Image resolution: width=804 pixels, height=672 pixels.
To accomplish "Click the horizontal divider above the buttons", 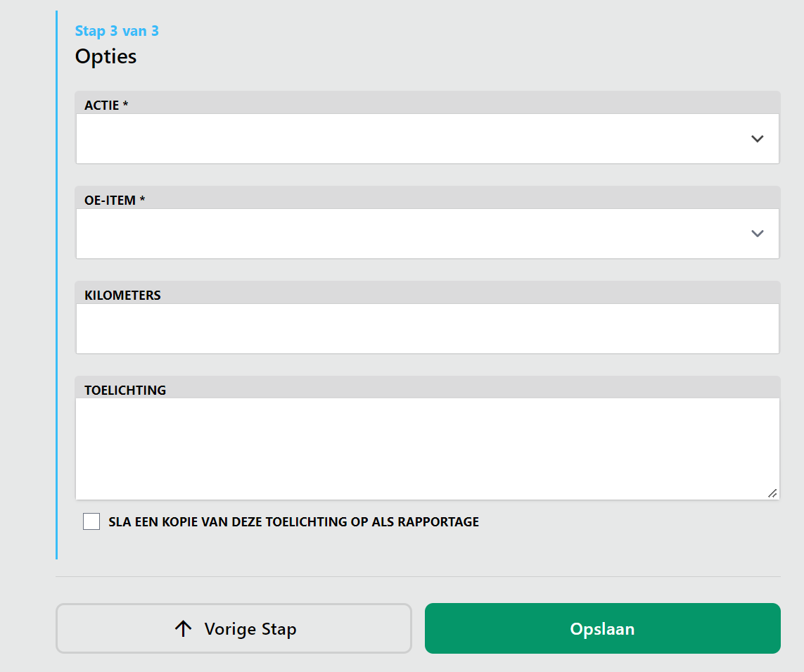I will (x=418, y=577).
